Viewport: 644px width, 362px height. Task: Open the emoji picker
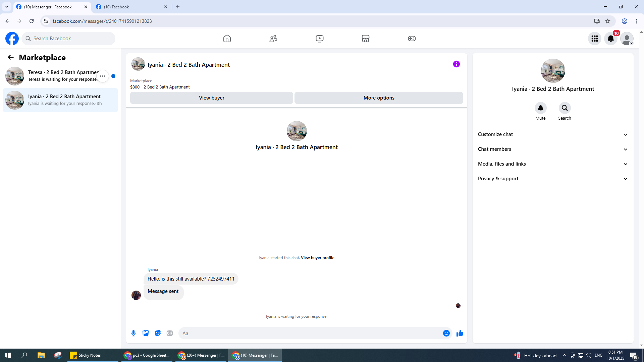click(x=446, y=333)
